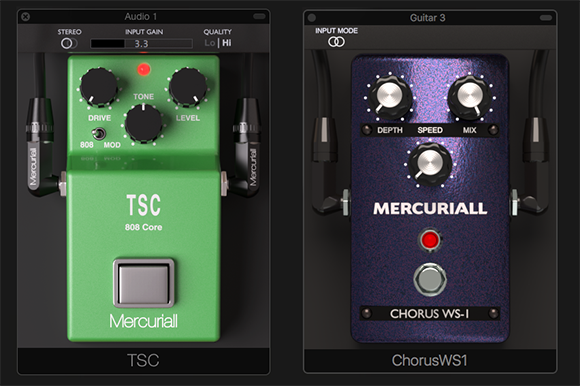Click the red LED on Chorus pedal
Image resolution: width=580 pixels, height=386 pixels.
[430, 240]
